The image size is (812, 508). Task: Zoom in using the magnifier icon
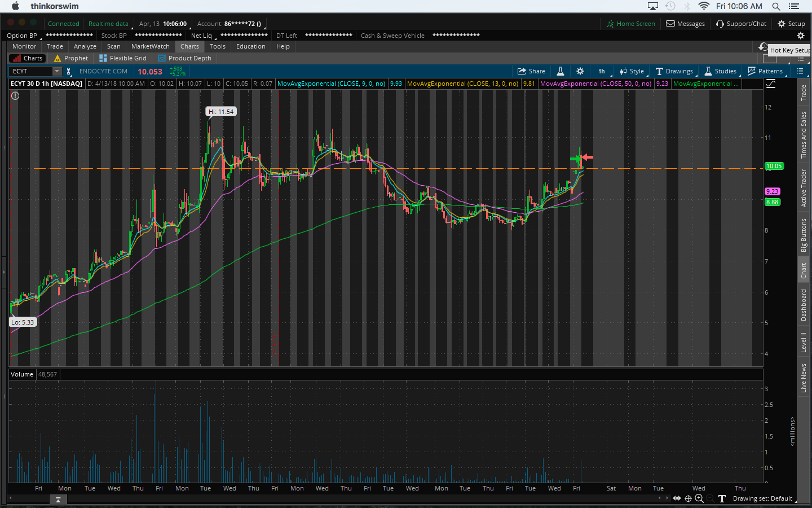click(699, 498)
